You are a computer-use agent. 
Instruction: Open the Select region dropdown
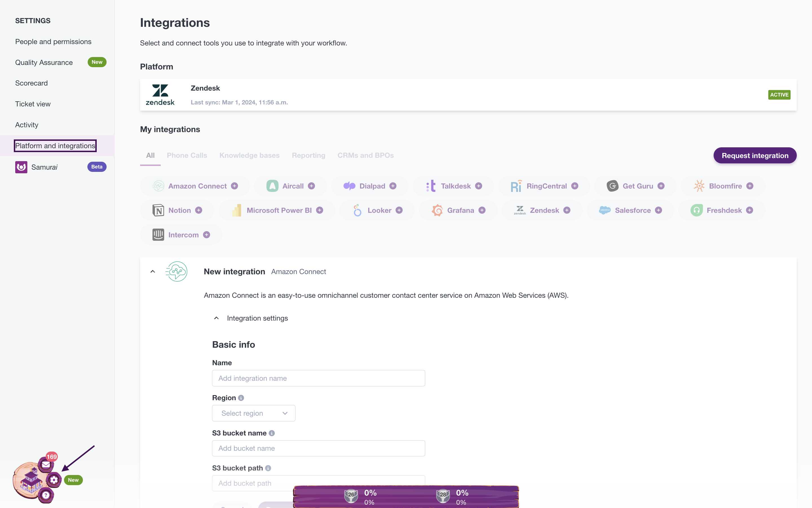[x=254, y=413]
